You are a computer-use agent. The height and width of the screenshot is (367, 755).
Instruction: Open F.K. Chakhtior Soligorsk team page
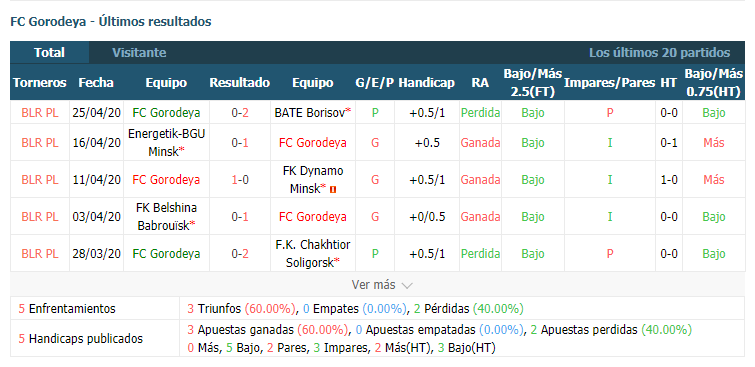312,254
